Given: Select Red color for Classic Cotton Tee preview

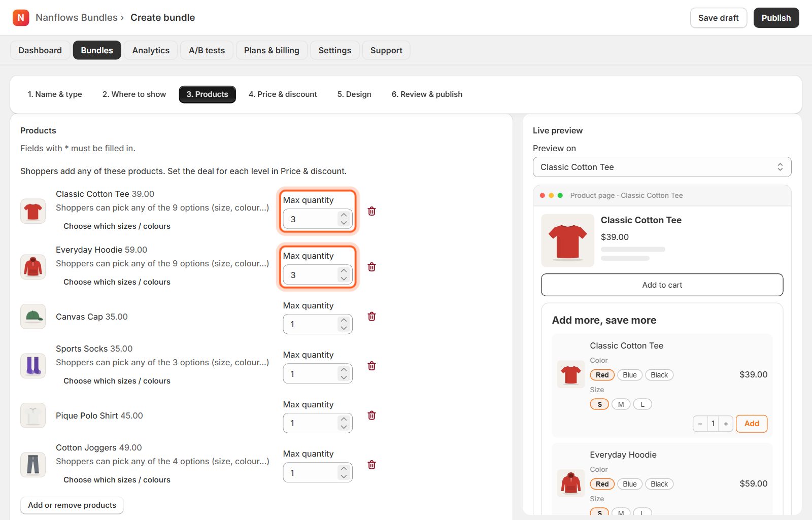Looking at the screenshot, I should coord(602,375).
